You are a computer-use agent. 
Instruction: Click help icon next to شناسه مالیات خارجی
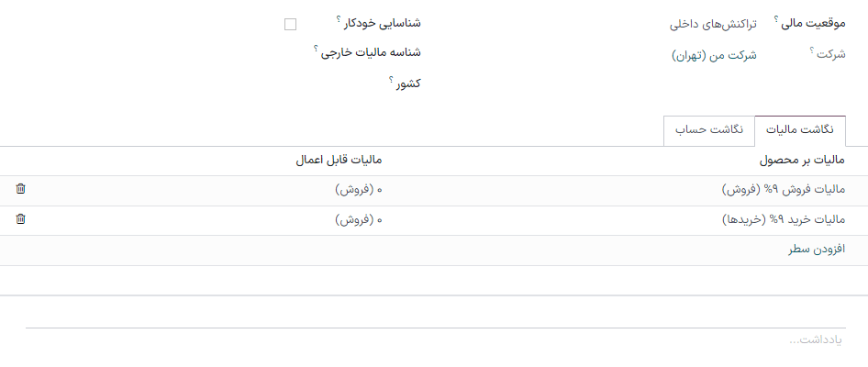pyautogui.click(x=316, y=48)
